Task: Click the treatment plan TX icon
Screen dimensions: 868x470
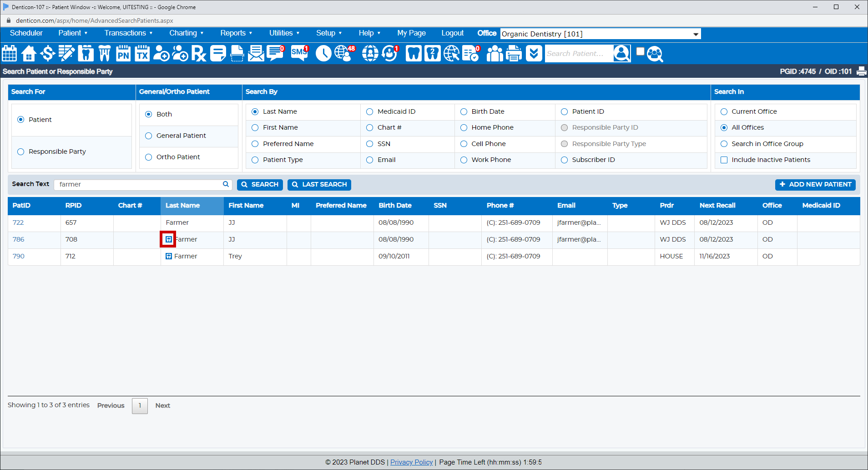Action: (x=142, y=54)
